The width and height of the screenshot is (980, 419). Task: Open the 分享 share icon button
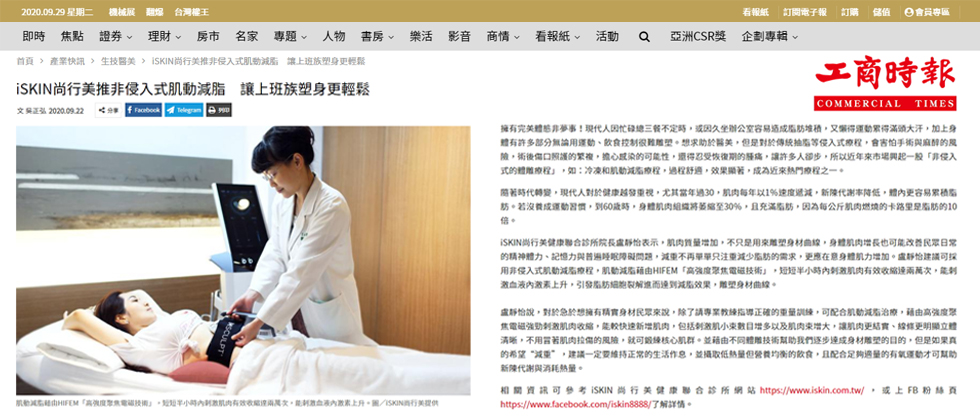click(x=108, y=110)
